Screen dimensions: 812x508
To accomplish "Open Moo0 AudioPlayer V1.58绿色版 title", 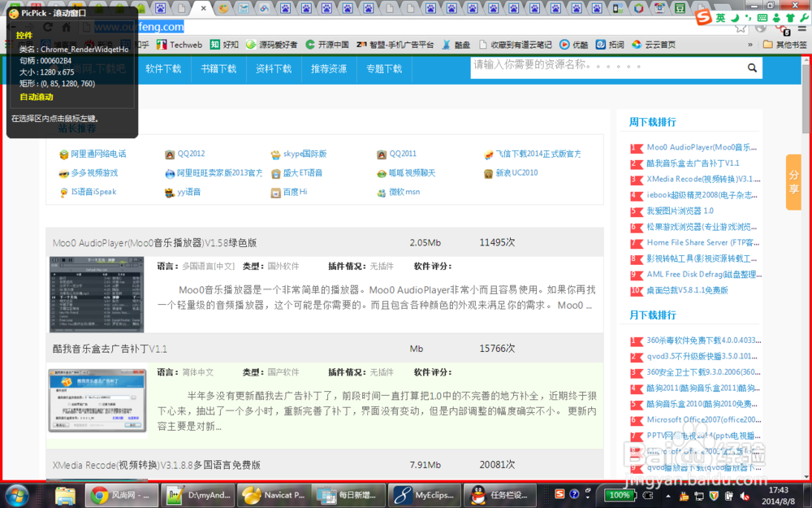I will 154,242.
